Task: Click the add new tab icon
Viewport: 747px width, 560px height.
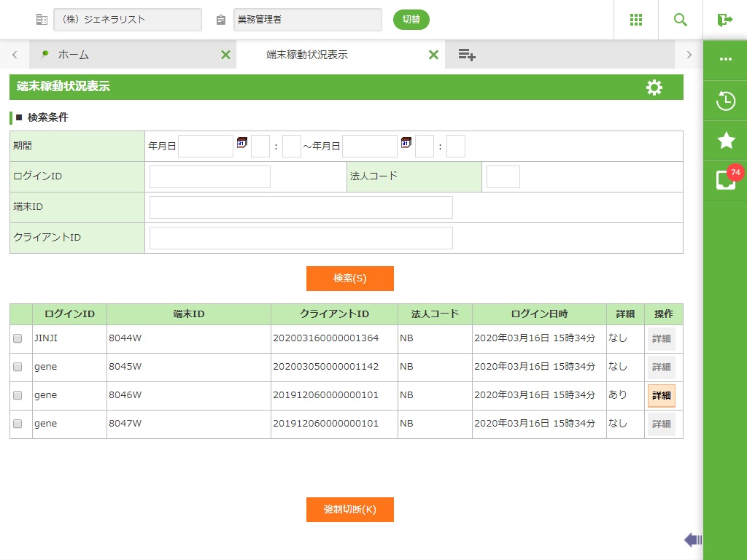Action: [x=467, y=55]
